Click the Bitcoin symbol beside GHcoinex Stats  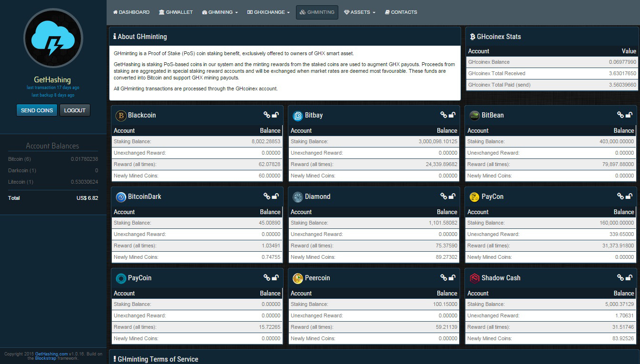coord(473,37)
